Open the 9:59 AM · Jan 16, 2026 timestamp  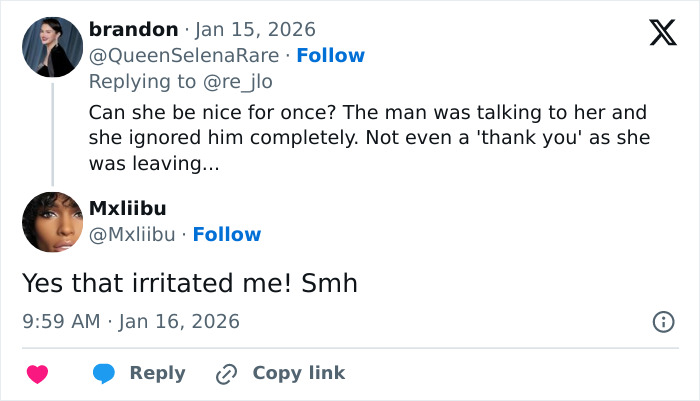coord(131,322)
